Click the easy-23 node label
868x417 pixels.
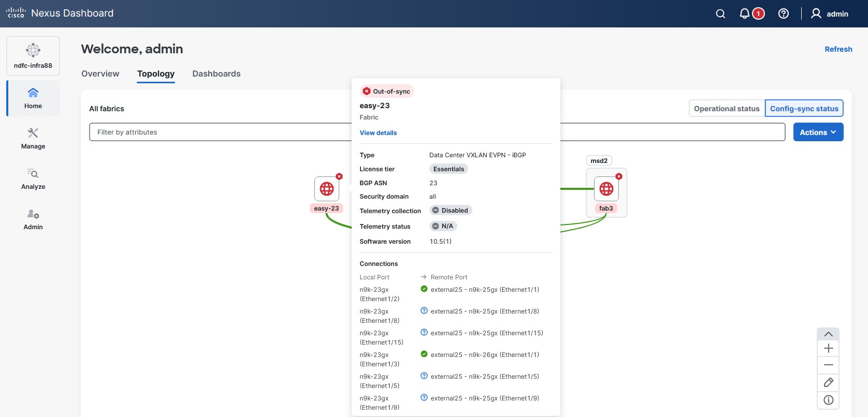pyautogui.click(x=326, y=209)
